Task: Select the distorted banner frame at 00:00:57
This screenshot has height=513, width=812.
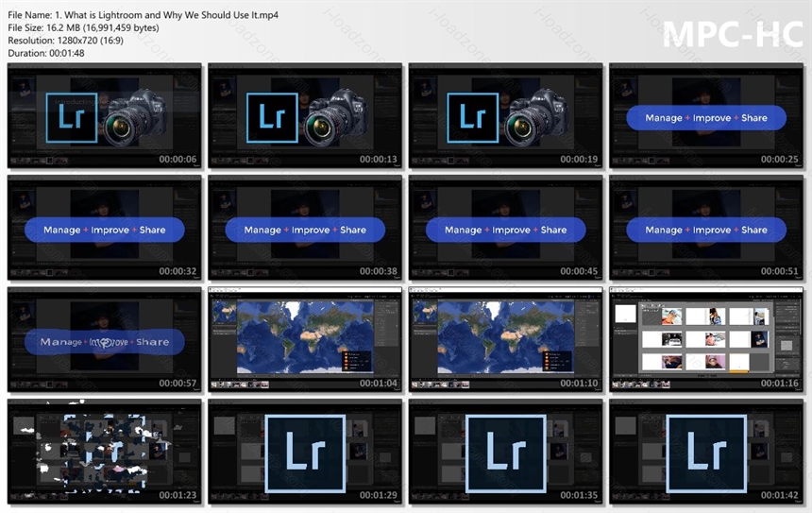Action: [x=104, y=340]
